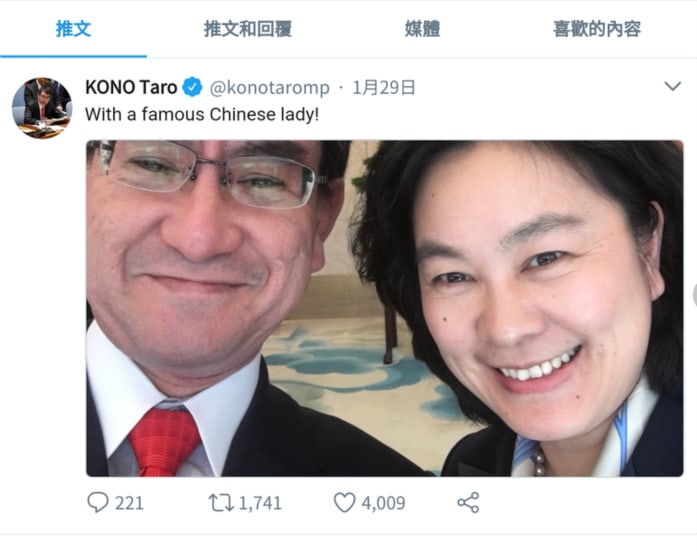Click the blue verified badge

tap(192, 87)
